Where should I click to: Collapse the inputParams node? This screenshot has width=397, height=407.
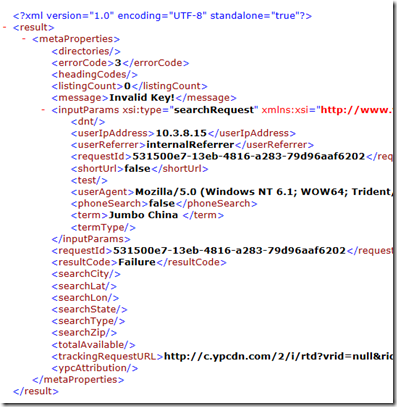coord(43,110)
